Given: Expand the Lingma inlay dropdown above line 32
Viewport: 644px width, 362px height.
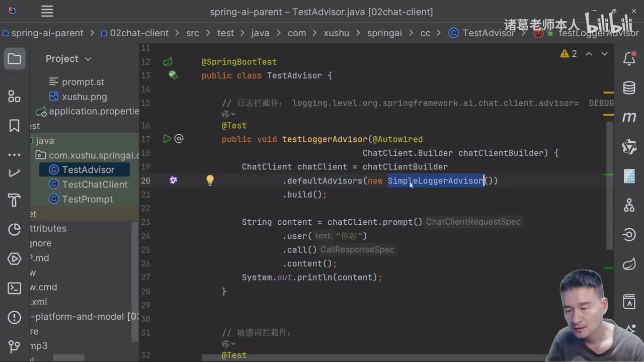Looking at the screenshot, I should pyautogui.click(x=229, y=344).
